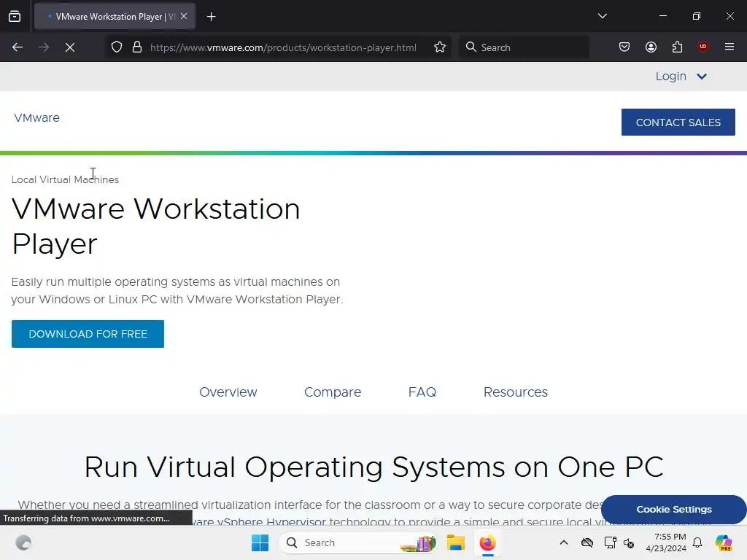Click the forward navigation arrow
Image resolution: width=747 pixels, height=560 pixels.
[x=44, y=47]
